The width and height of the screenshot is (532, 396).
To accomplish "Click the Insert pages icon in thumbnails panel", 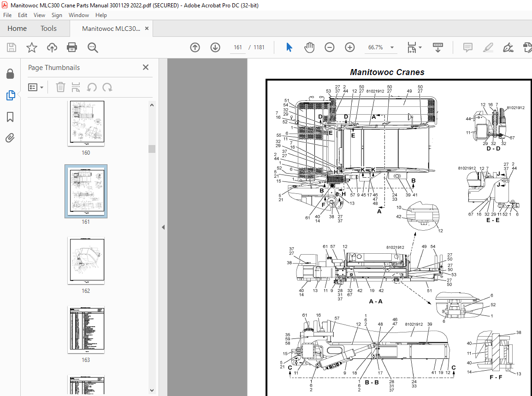I will point(76,87).
